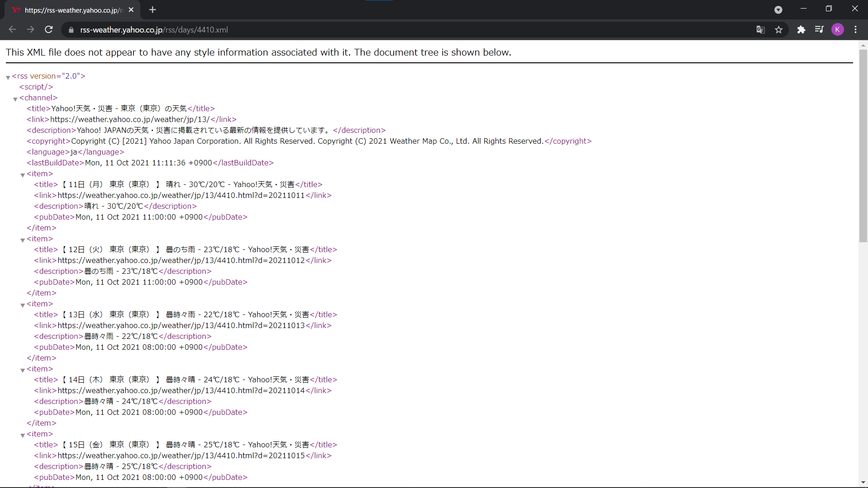
Task: Click the link text ending d=20211014
Action: [181, 390]
